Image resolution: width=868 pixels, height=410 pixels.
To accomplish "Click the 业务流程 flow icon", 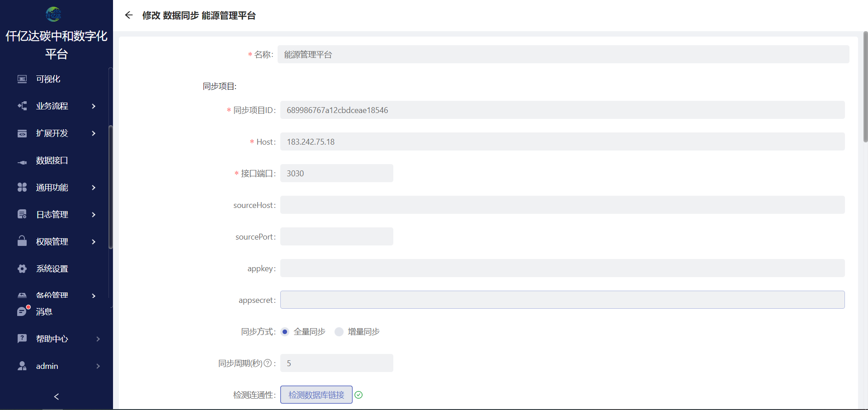I will coord(22,106).
